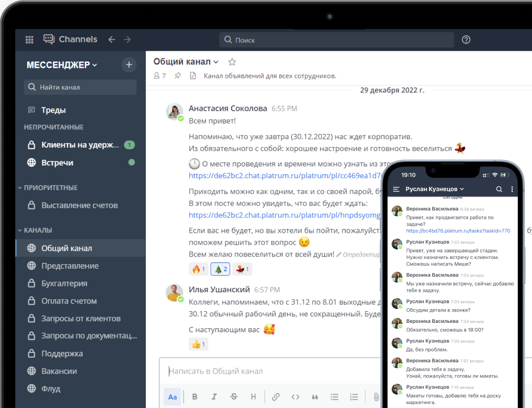Click the 1 unread badge on Клиенты
532x408 pixels.
tap(129, 145)
